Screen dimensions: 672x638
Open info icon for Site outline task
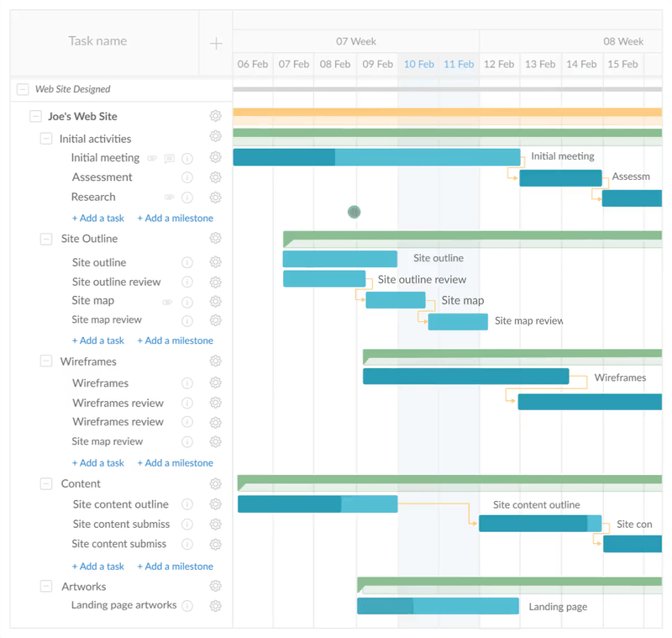(187, 262)
